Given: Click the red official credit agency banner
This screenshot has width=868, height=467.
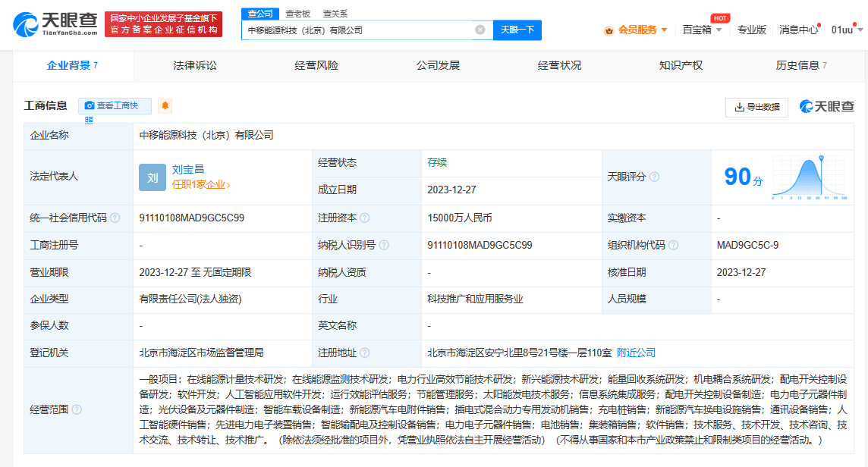Looking at the screenshot, I should click(x=163, y=24).
